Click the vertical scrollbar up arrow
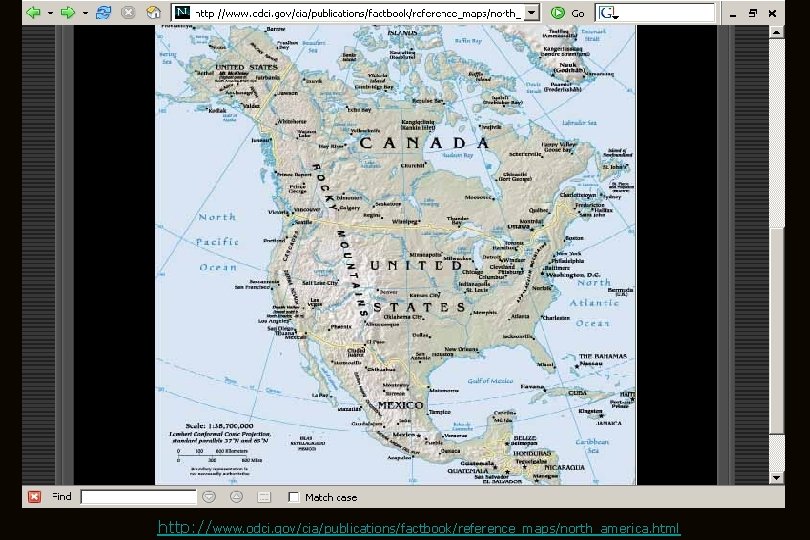810x540 pixels. (x=776, y=32)
